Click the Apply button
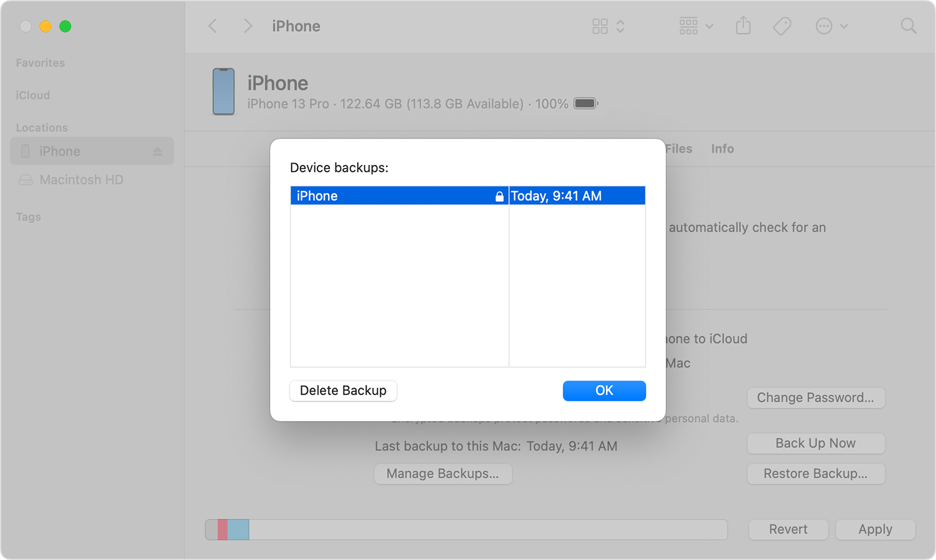This screenshot has height=560, width=936. [x=875, y=529]
